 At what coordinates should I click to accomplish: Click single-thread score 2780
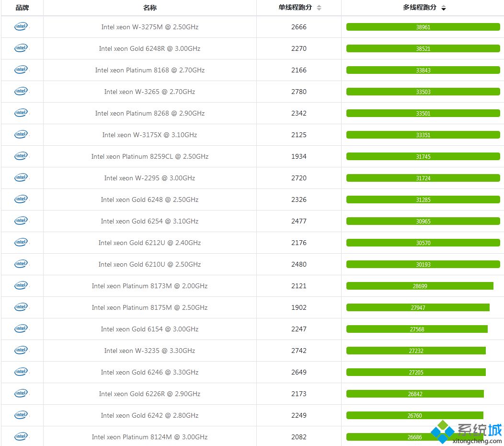tap(298, 92)
